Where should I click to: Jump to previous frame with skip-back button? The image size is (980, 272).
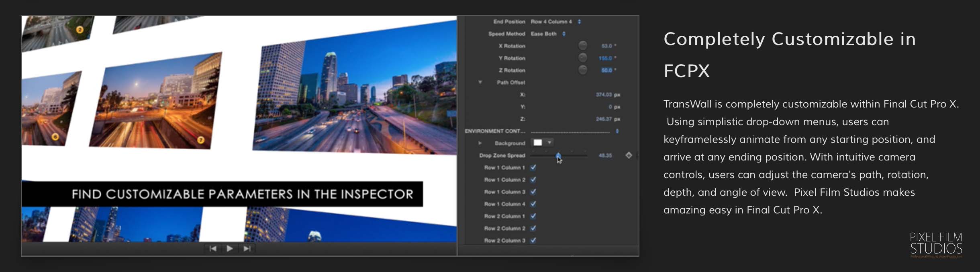click(x=213, y=249)
